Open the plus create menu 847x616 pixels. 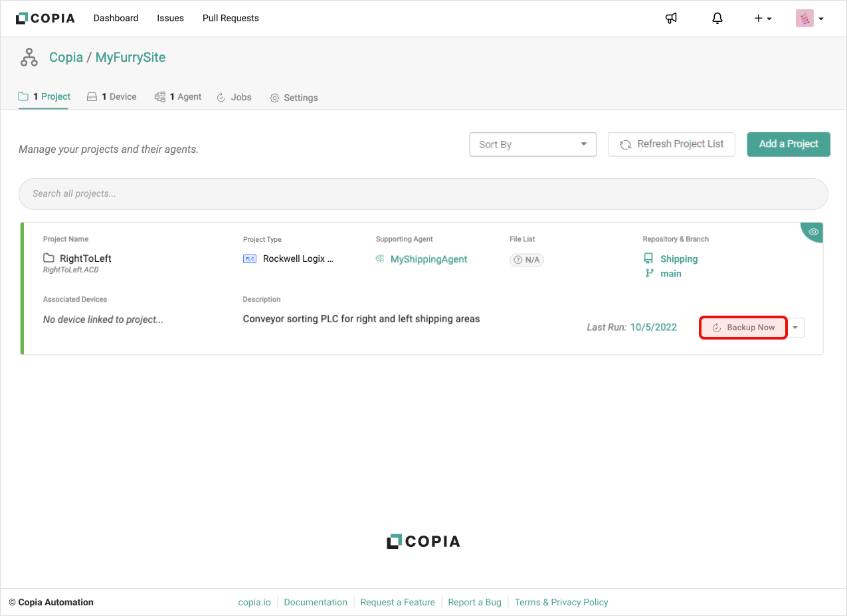[x=763, y=19]
